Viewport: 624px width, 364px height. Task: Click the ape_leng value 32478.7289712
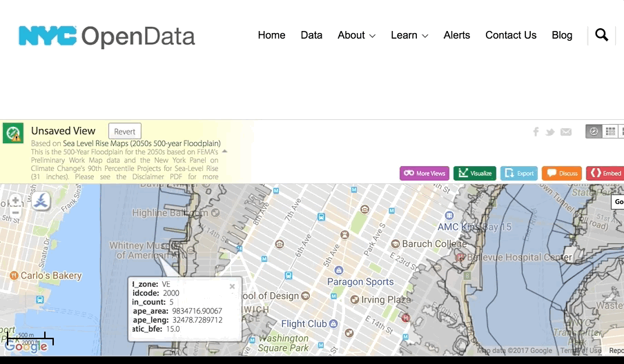click(197, 320)
